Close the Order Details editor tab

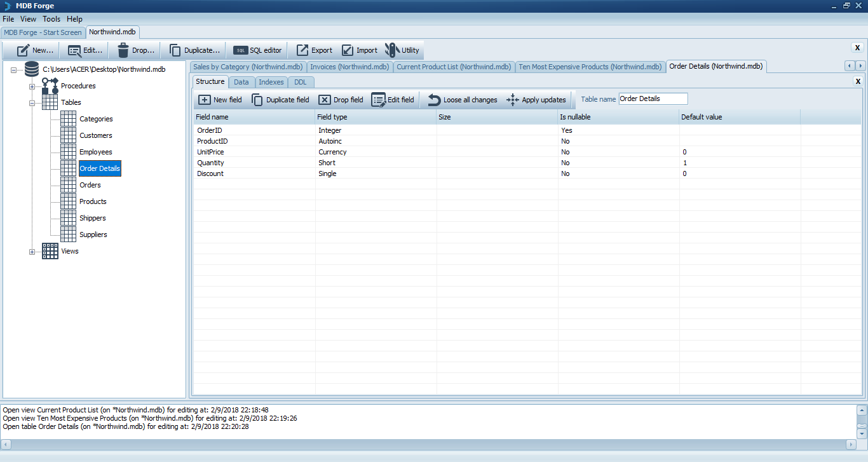[x=858, y=81]
